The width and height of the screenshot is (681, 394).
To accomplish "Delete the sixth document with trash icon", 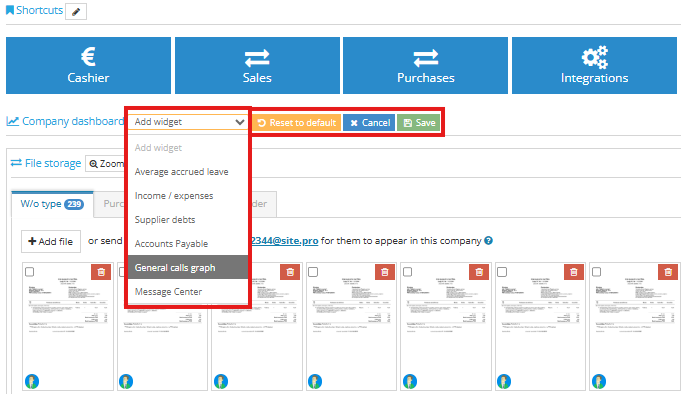I will pos(574,272).
